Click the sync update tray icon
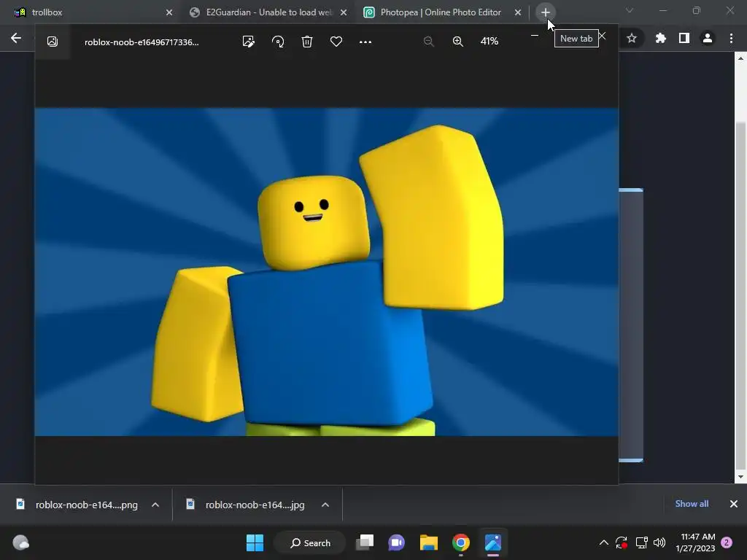Viewport: 747px width, 560px height. [622, 542]
